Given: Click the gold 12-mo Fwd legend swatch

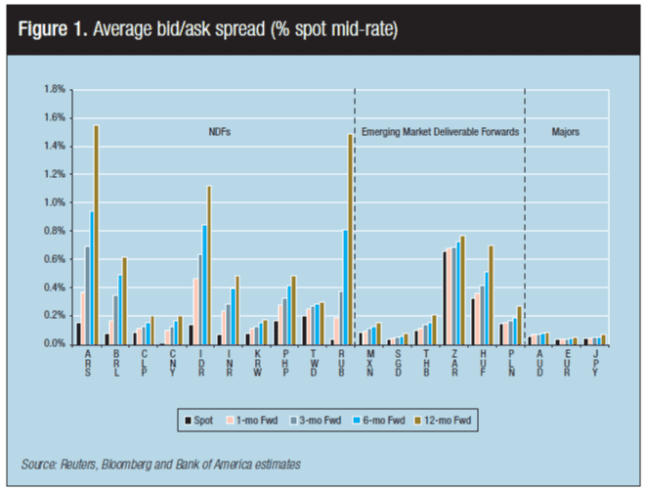Looking at the screenshot, I should click(x=418, y=420).
